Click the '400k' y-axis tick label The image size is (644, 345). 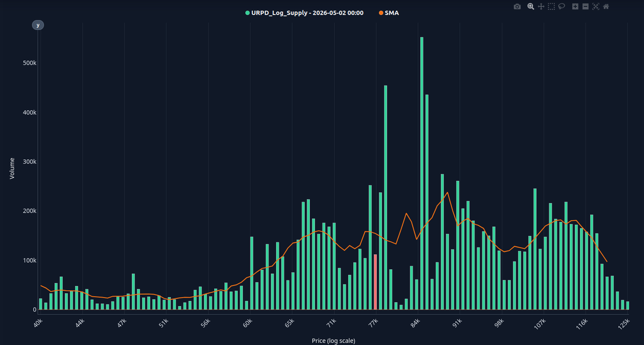click(29, 112)
